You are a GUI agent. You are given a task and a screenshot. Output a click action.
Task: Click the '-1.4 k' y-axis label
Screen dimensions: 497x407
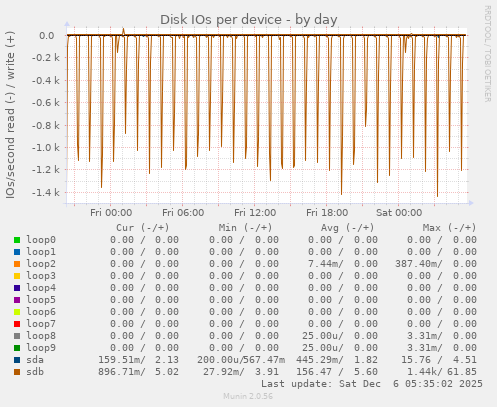[x=46, y=192]
